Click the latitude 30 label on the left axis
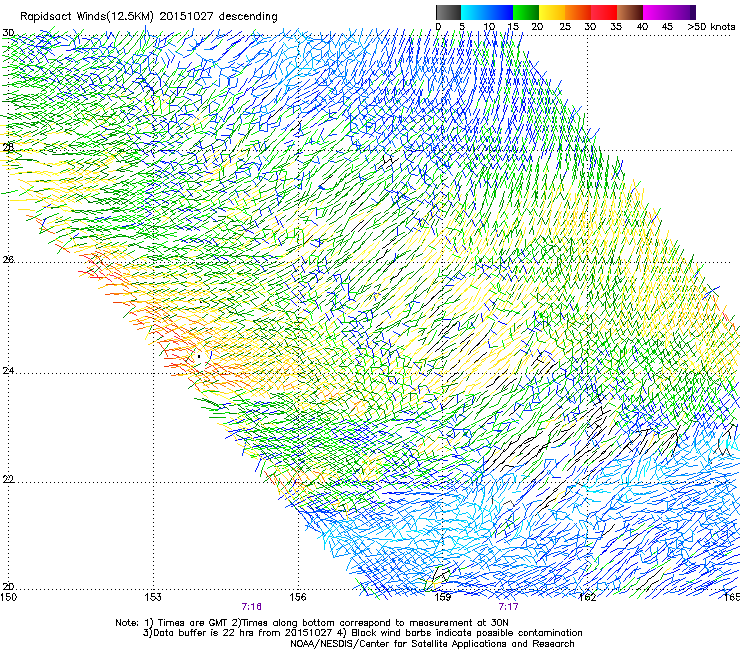740x650 pixels. click(8, 33)
